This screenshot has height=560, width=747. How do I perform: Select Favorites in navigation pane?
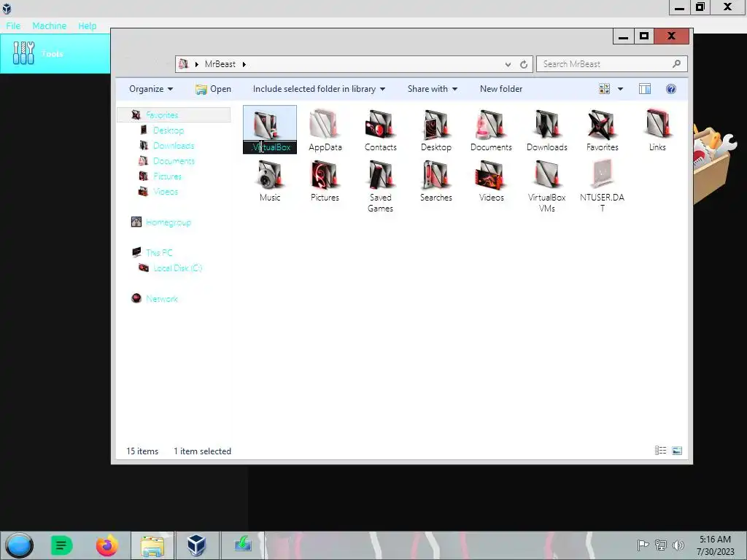coord(161,114)
